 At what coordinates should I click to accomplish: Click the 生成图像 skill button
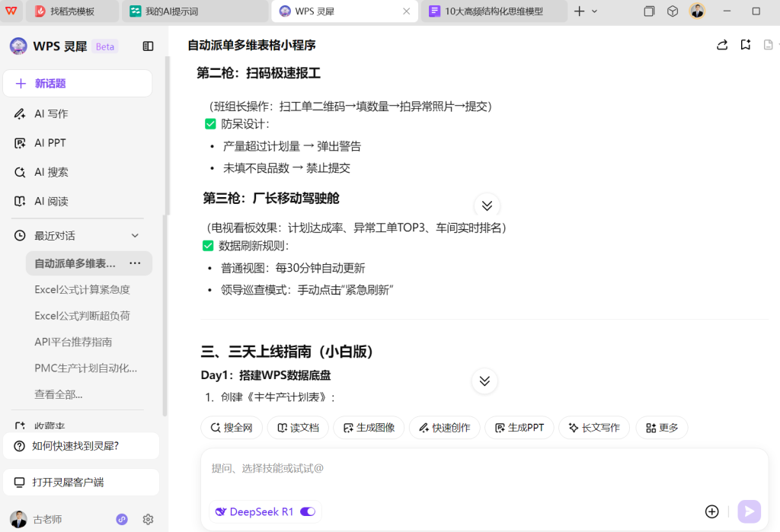369,428
